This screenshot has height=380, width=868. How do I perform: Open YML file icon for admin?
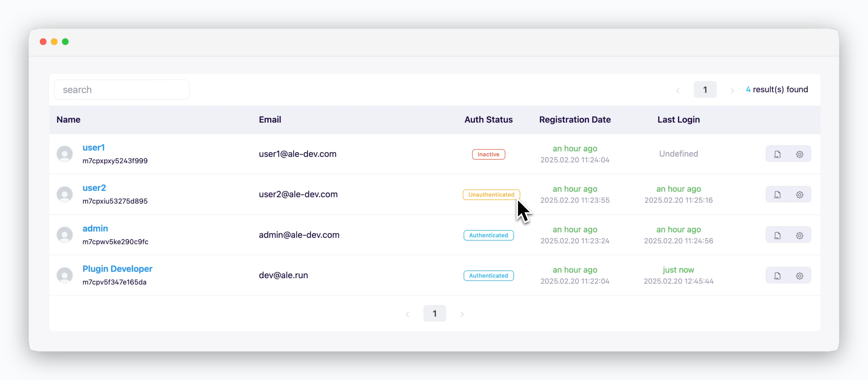pos(777,235)
